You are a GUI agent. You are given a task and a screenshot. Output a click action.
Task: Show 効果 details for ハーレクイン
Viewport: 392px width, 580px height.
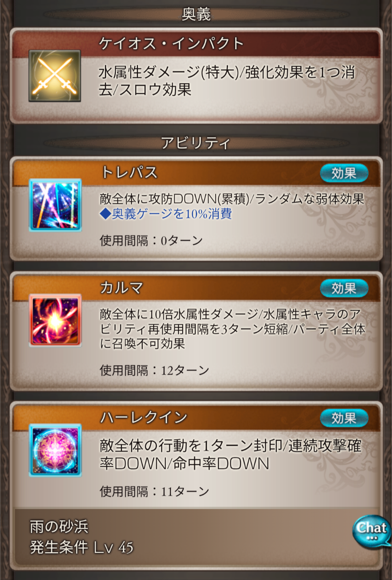click(344, 417)
